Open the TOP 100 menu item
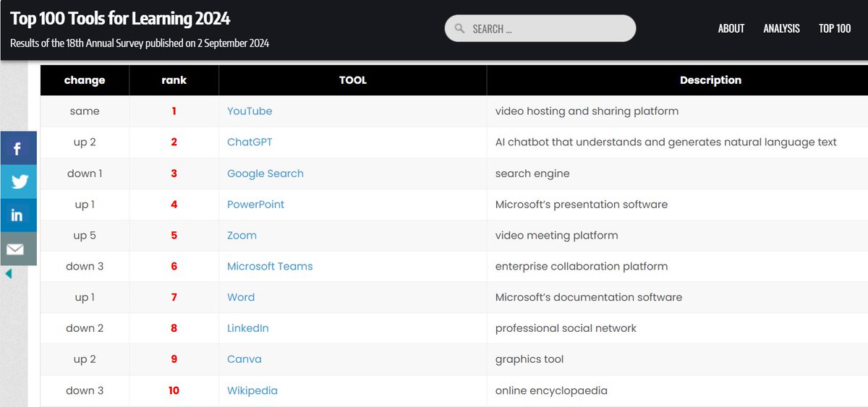This screenshot has width=868, height=407. pyautogui.click(x=835, y=28)
